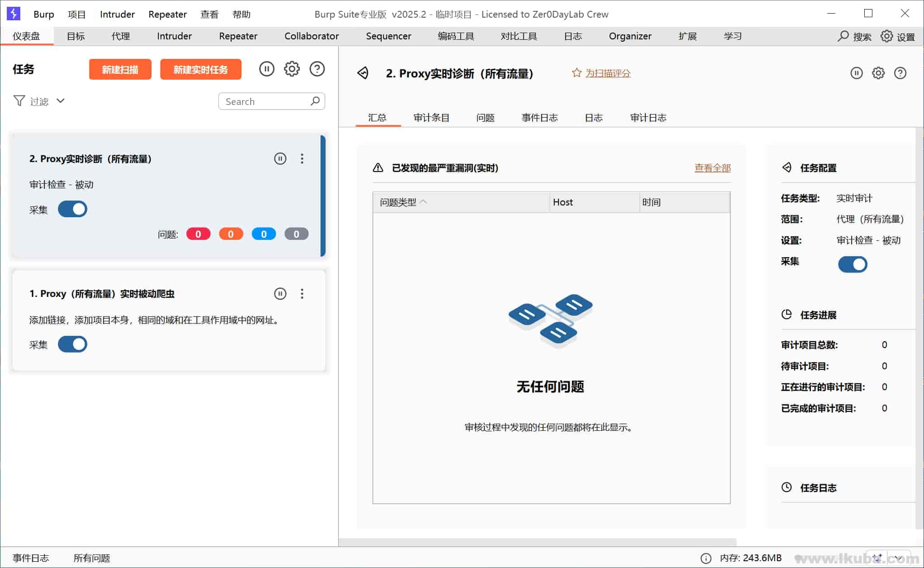The height and width of the screenshot is (568, 924).
Task: Open more options for task 2 card
Action: [302, 158]
